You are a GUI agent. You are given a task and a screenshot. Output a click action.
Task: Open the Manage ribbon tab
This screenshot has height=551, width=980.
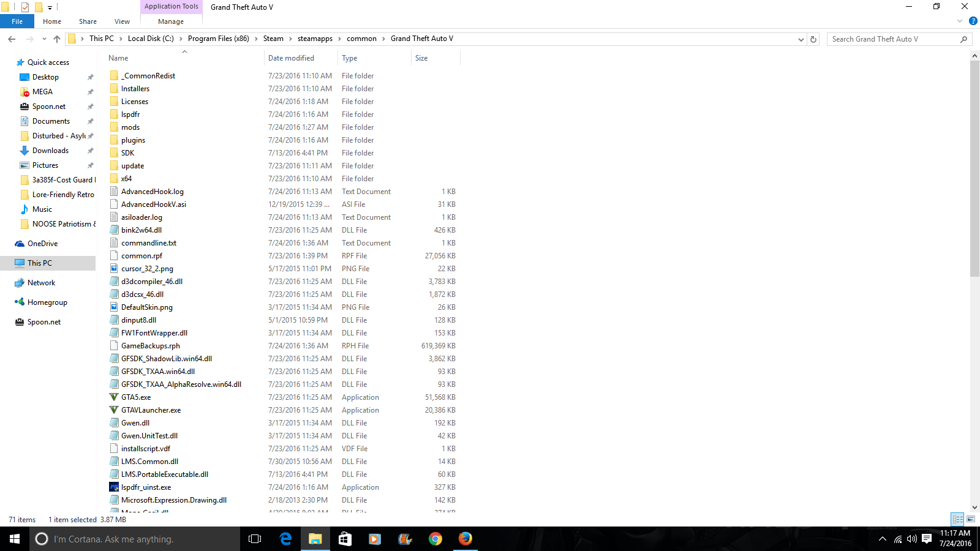pos(171,21)
